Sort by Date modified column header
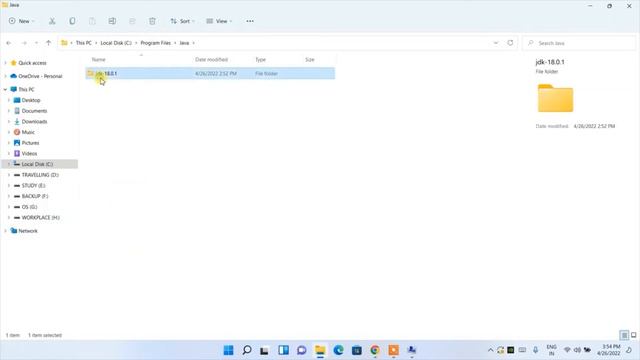The height and width of the screenshot is (360, 640). coord(211,60)
